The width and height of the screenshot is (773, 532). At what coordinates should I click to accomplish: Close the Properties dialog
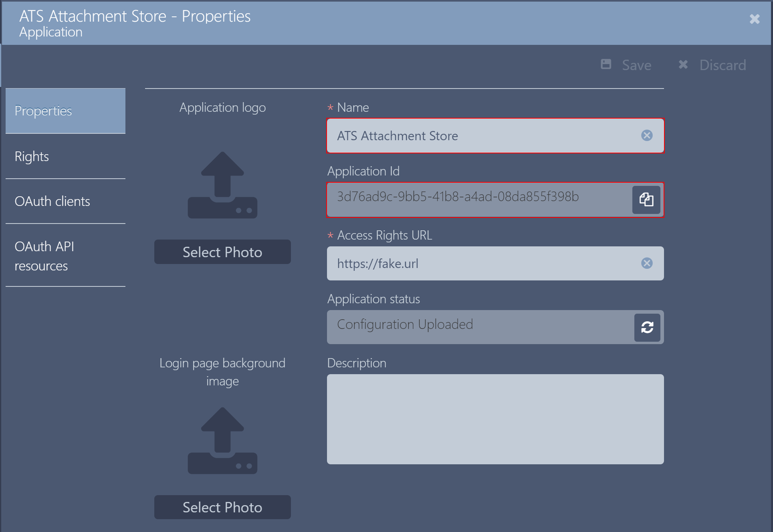click(x=755, y=19)
